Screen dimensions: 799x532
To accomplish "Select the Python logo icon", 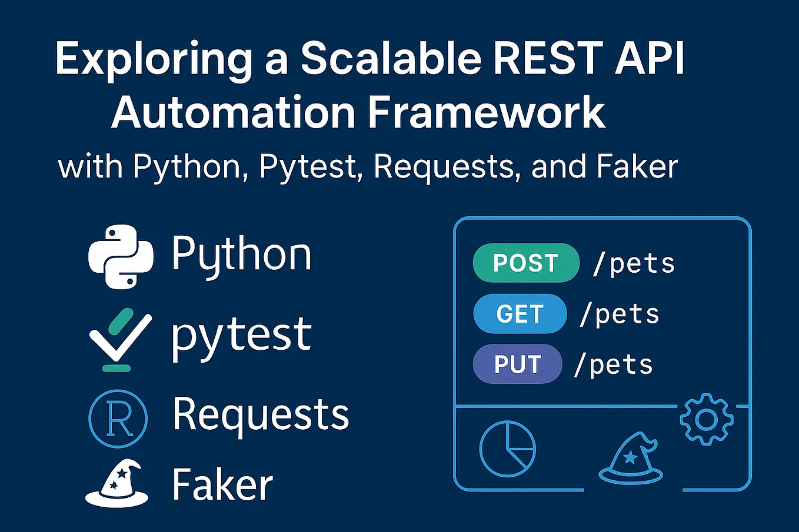I will pyautogui.click(x=119, y=255).
